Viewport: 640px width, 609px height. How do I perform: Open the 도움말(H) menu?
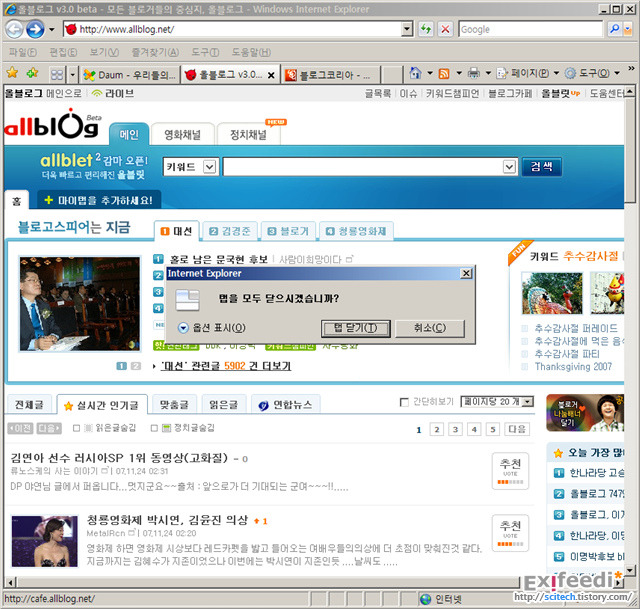click(x=251, y=52)
